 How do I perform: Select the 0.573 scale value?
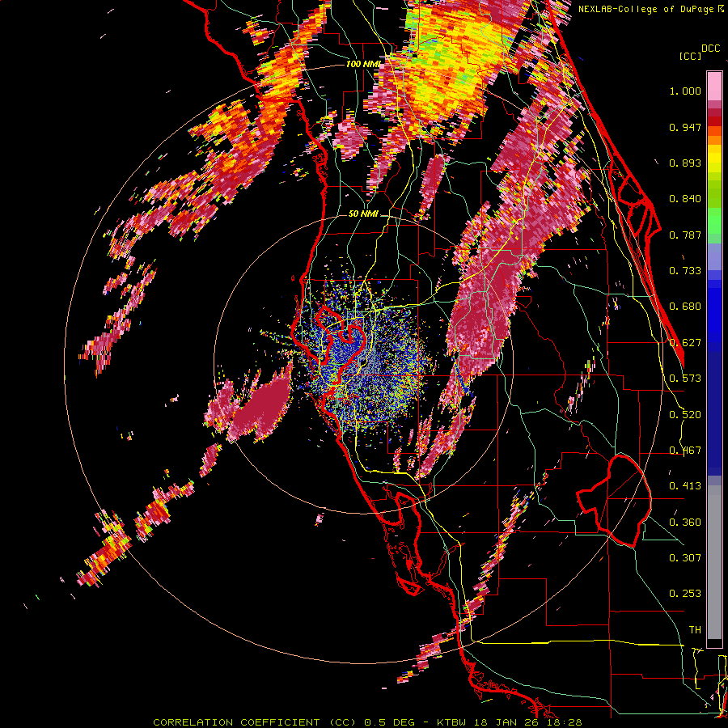pos(685,379)
